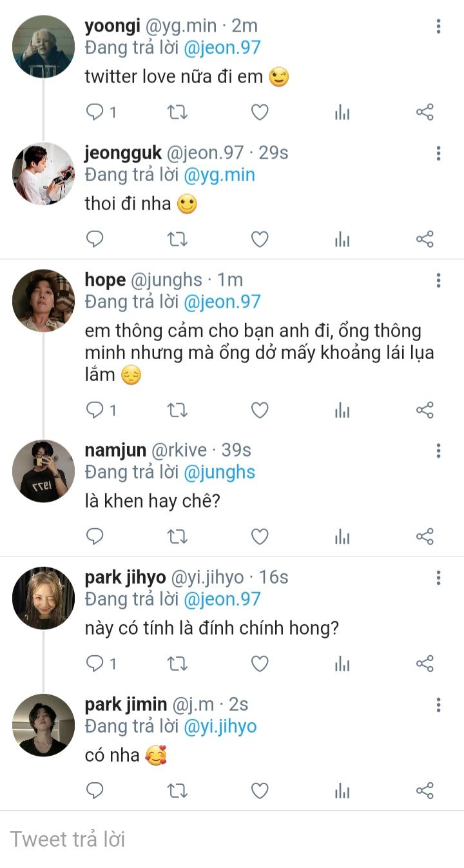Open @junghs mention link in namjun's reply
The image size is (464, 868).
point(220,472)
